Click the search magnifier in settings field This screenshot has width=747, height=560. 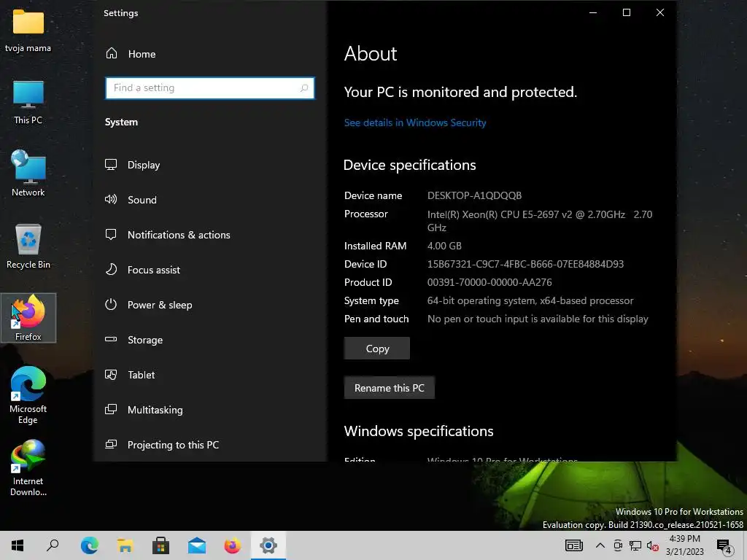[x=304, y=88]
